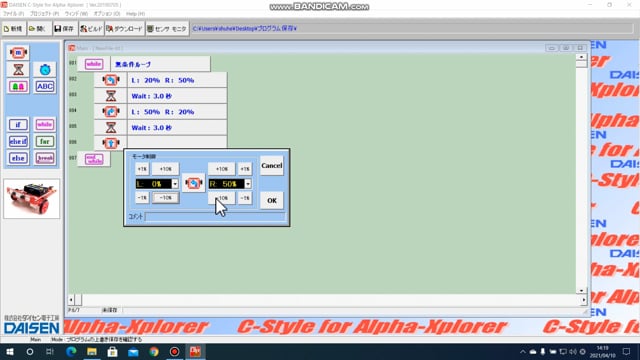Decrease the right motor by -1%
The height and width of the screenshot is (360, 640).
tap(245, 198)
